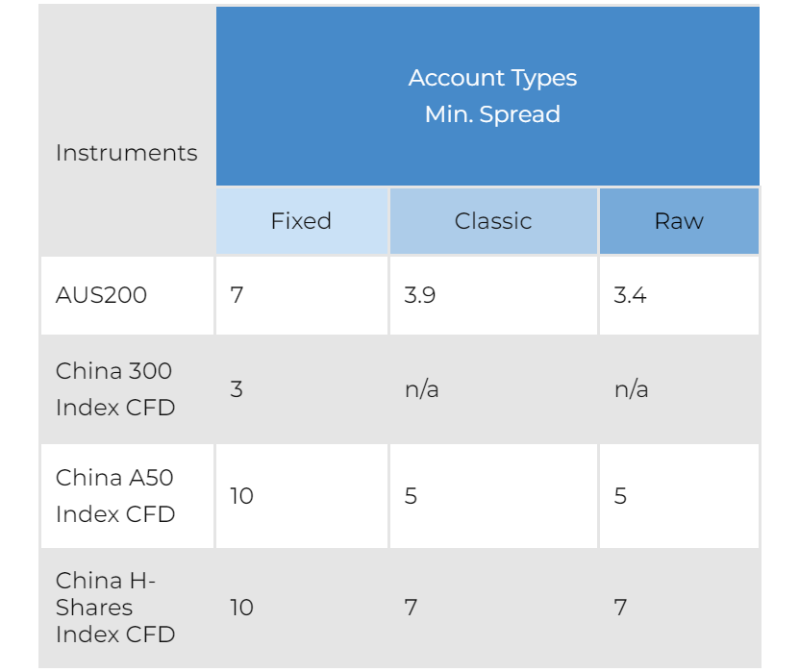Click the China A50 Index CFD row label

coord(115,496)
